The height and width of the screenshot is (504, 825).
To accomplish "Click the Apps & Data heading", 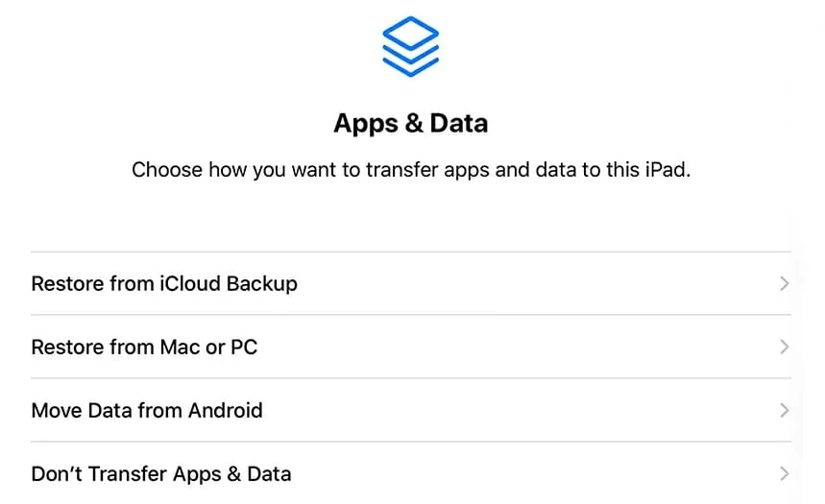I will 410,124.
